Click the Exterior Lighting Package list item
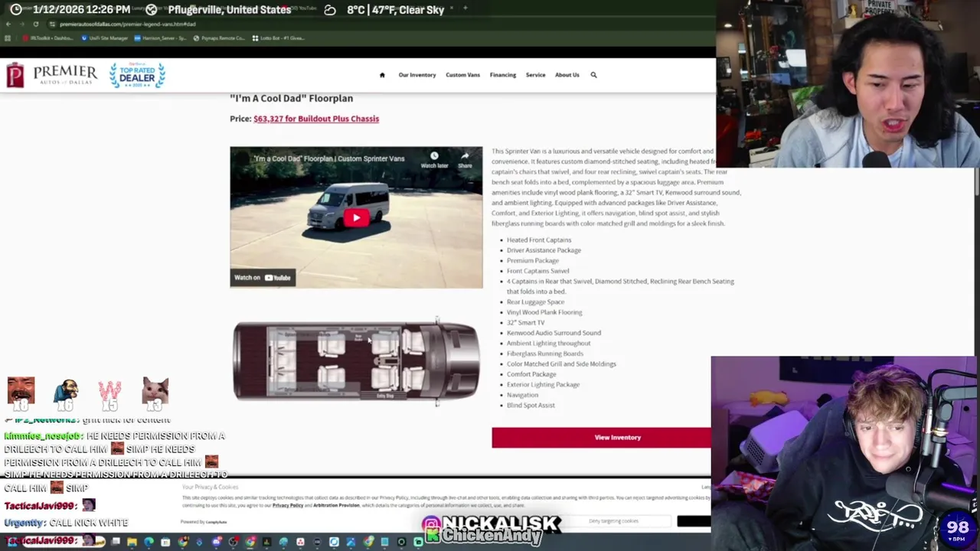 coord(543,384)
